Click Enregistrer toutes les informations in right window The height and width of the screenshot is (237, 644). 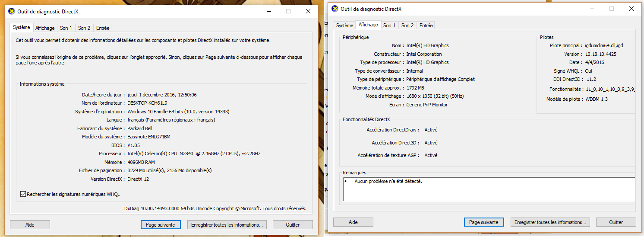[x=550, y=222]
